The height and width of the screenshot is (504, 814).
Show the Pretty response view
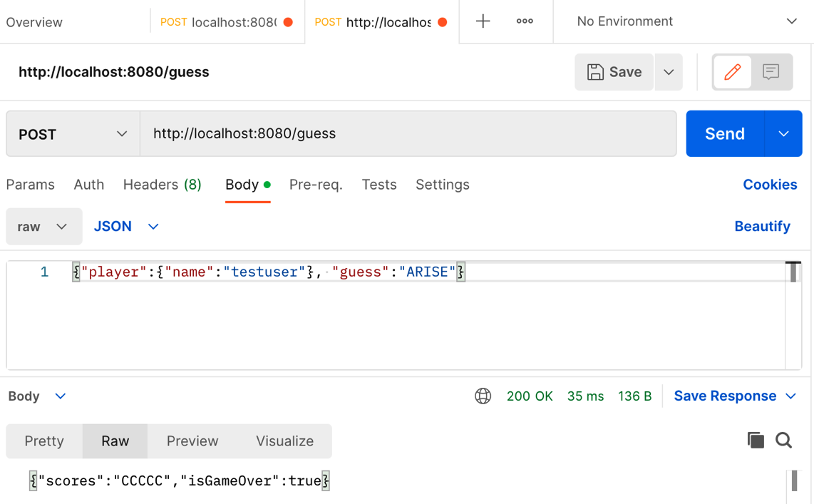pyautogui.click(x=44, y=441)
